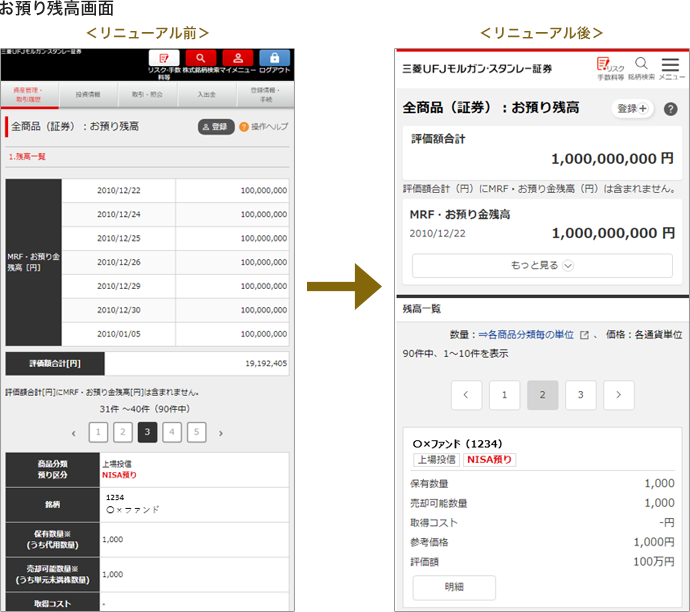Select 資産管理・取引履歴 tab

click(x=29, y=95)
